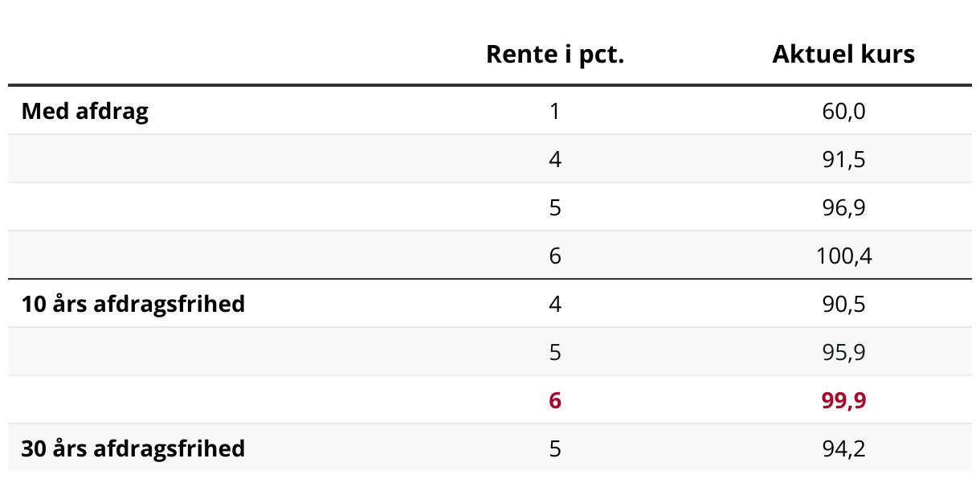
Task: Select the 10 års afdragsfrihed label
Action: pyautogui.click(x=133, y=304)
